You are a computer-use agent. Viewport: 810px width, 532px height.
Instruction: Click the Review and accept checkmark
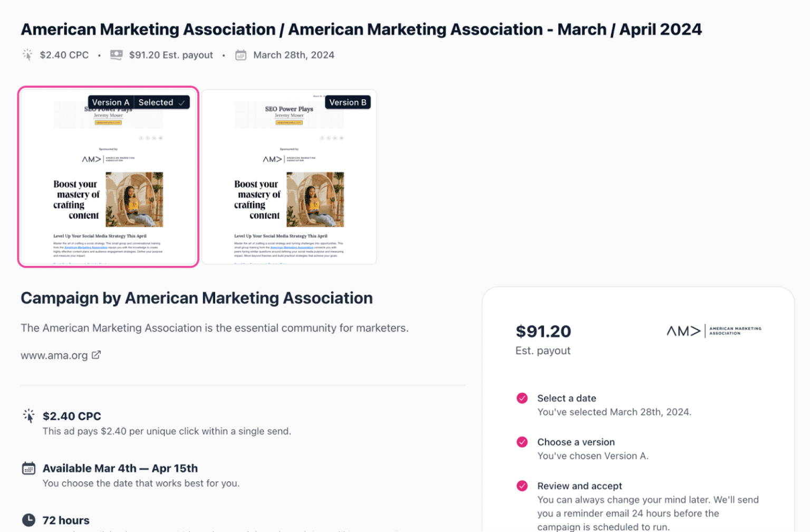pyautogui.click(x=522, y=486)
